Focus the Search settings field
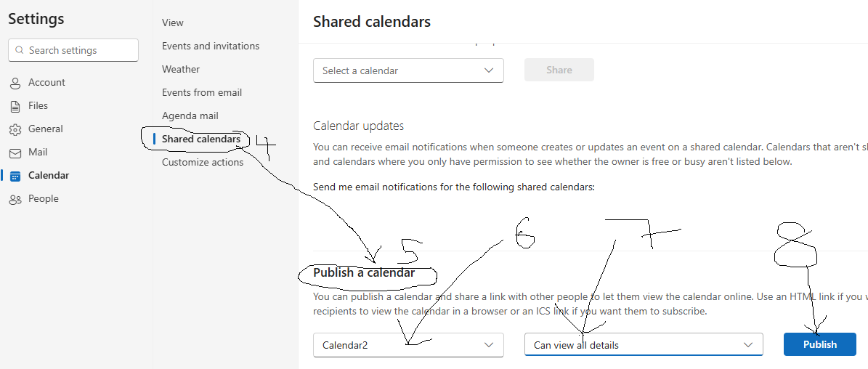 click(x=73, y=50)
